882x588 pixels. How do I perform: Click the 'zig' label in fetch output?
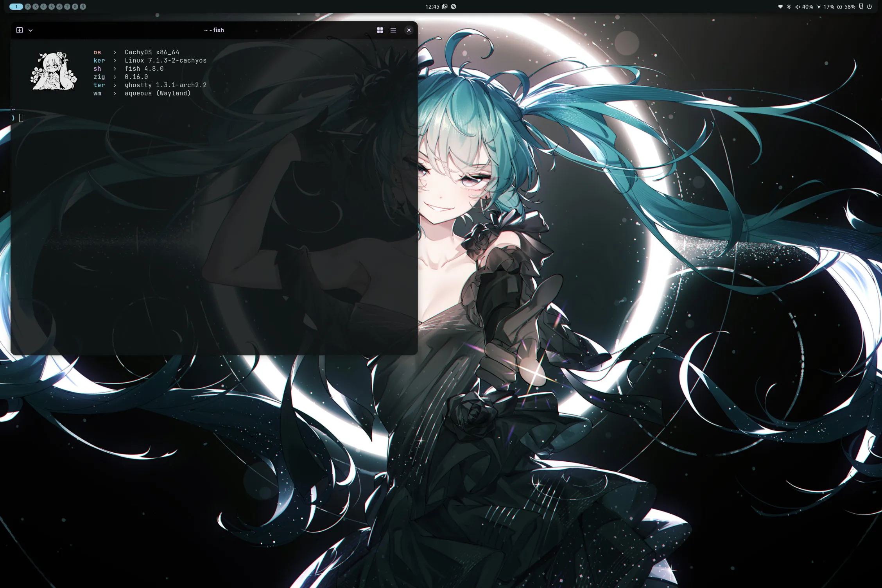click(99, 77)
